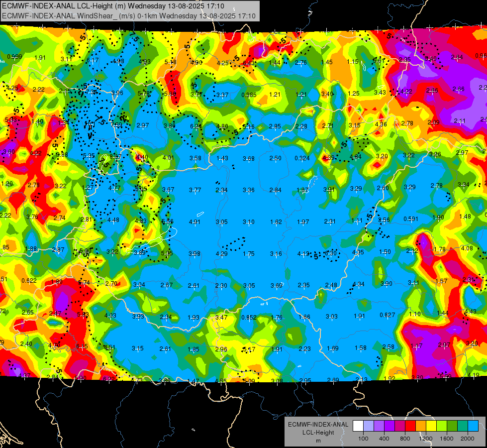487x448 pixels.
Task: Click the wind shear value 3.16
Action: [276, 254]
